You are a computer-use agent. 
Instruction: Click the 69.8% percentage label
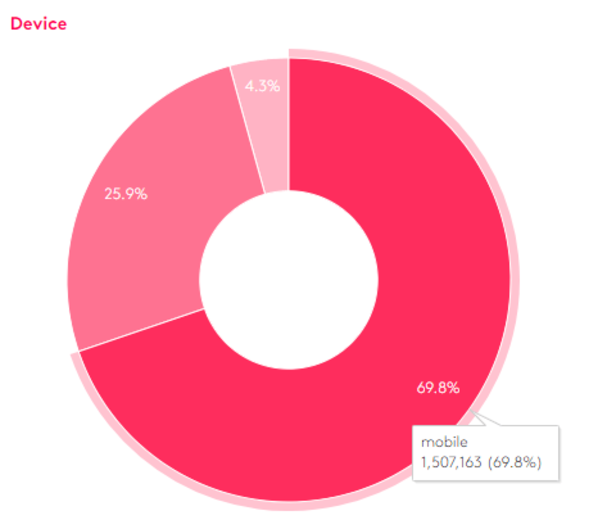click(x=438, y=388)
